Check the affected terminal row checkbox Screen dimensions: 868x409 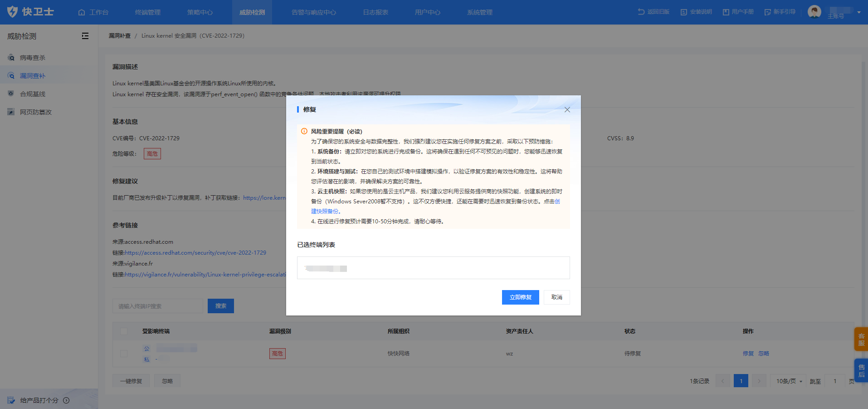(x=124, y=354)
